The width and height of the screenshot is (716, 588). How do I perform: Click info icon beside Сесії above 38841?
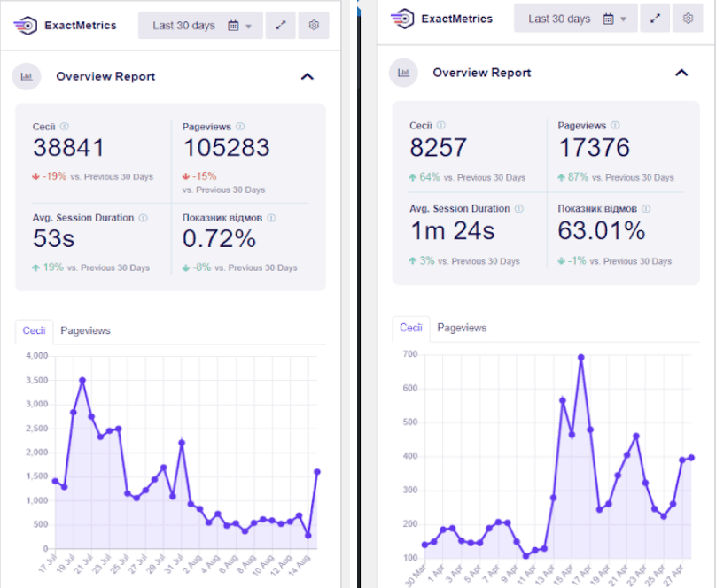tap(65, 127)
